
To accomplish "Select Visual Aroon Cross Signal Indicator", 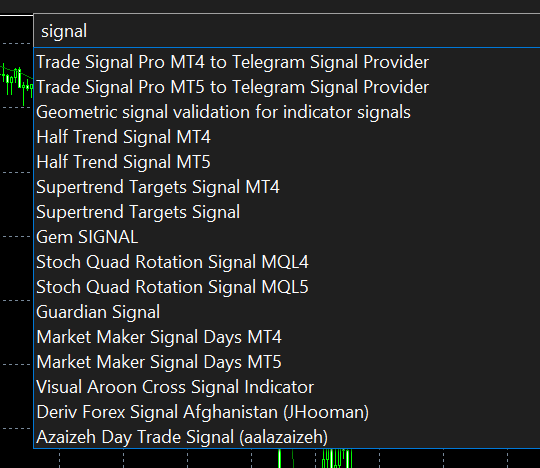I will point(287,387).
